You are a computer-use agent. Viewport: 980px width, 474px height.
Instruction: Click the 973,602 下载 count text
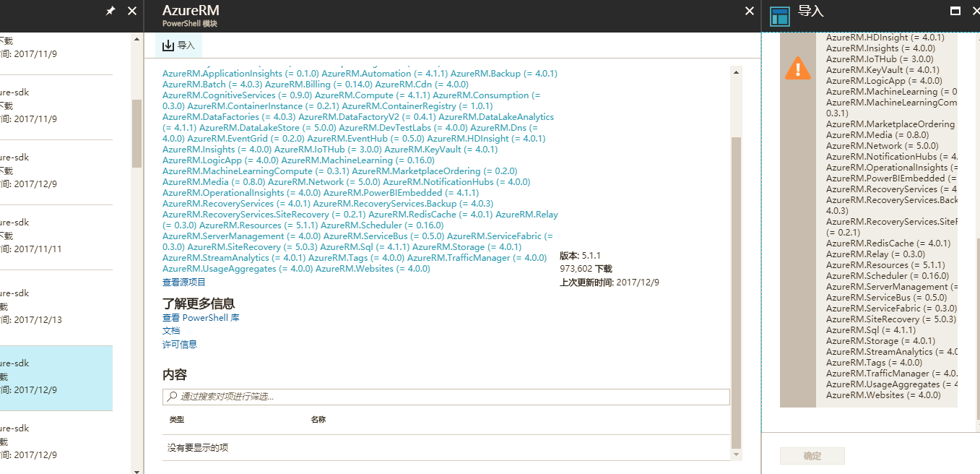click(x=586, y=269)
